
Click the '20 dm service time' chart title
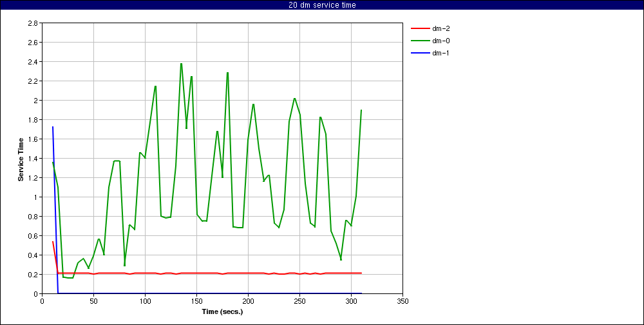pyautogui.click(x=322, y=5)
